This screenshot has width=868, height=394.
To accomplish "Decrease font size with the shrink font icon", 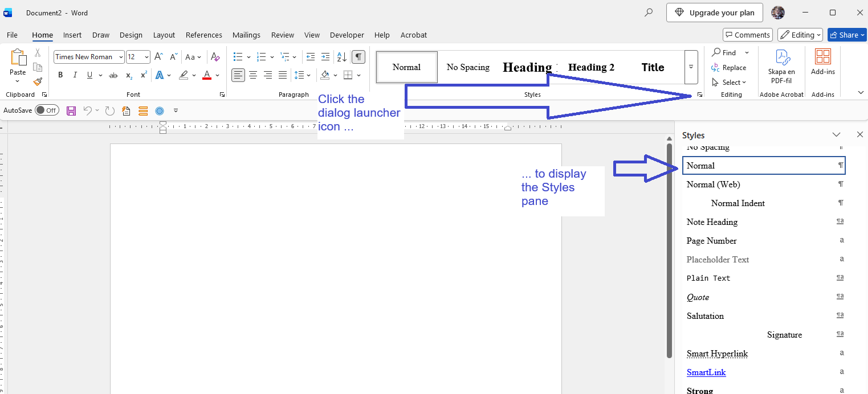I will pos(173,57).
